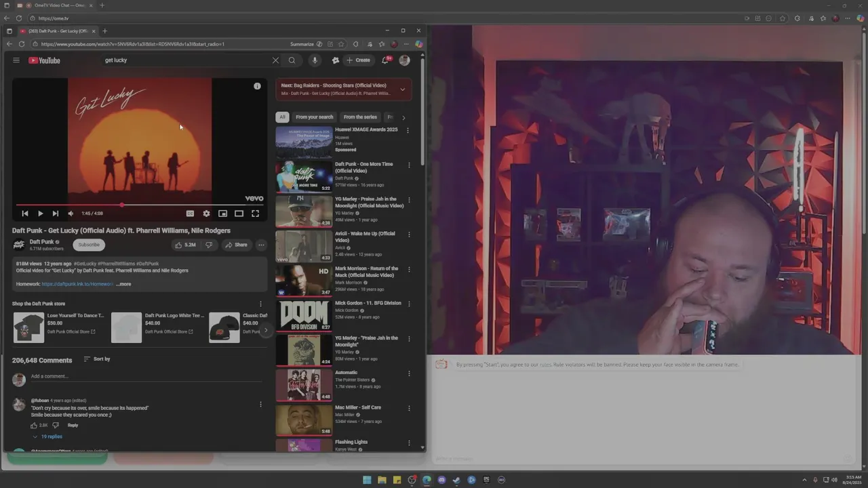Open Daft Punk One More Time thumbnail
The width and height of the screenshot is (868, 488).
(x=304, y=176)
